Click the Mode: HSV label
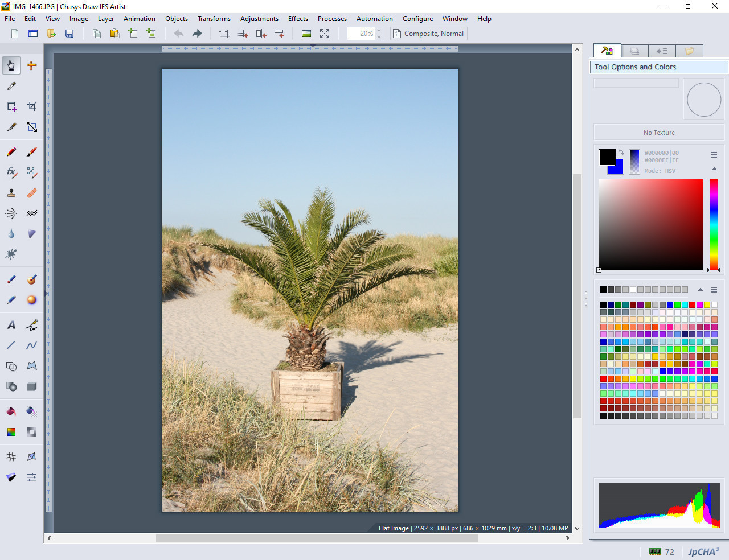Image resolution: width=729 pixels, height=560 pixels. pos(660,171)
